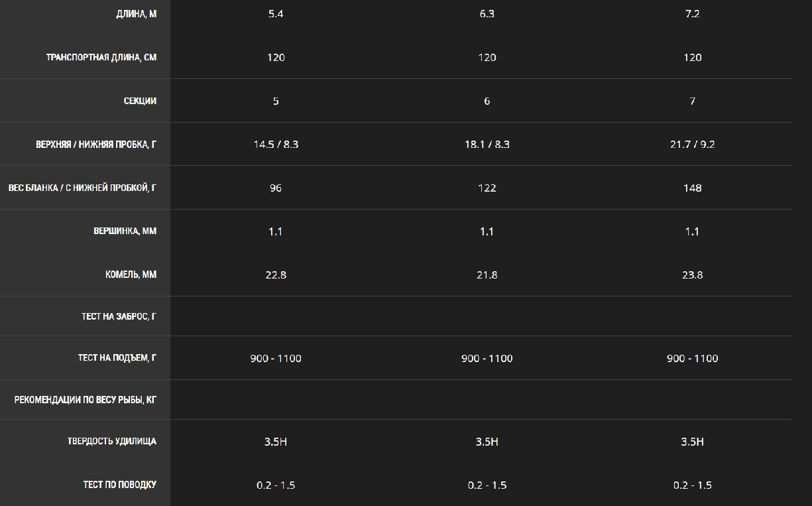Select the sections value 6
Image resolution: width=812 pixels, height=506 pixels.
coord(487,101)
